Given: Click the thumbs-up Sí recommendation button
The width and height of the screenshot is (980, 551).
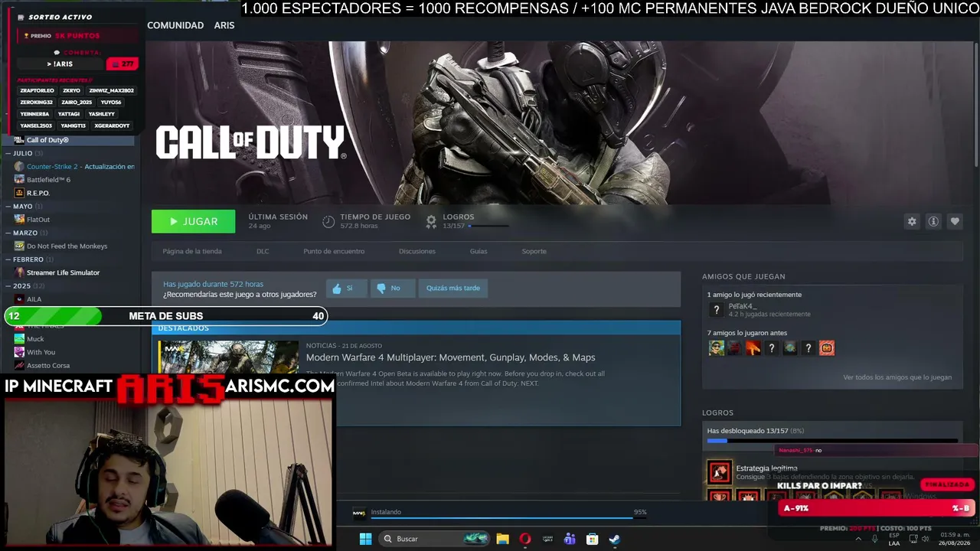Looking at the screenshot, I should [346, 289].
